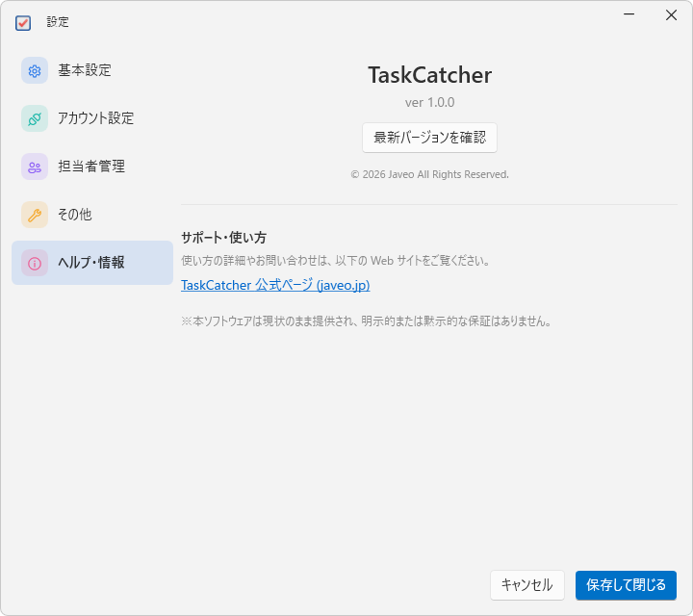This screenshot has width=693, height=616.
Task: Minimize the 設定 window
Action: [629, 14]
